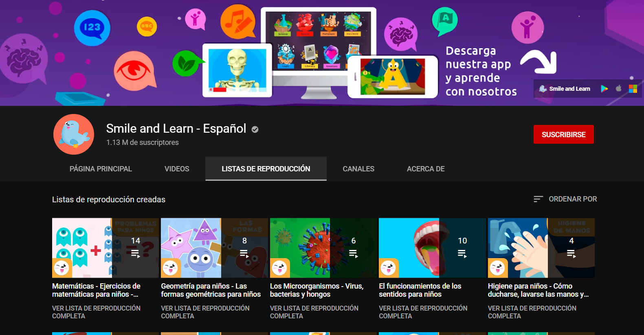Open the Canales tab
Viewport: 644px width, 335px height.
tap(358, 169)
